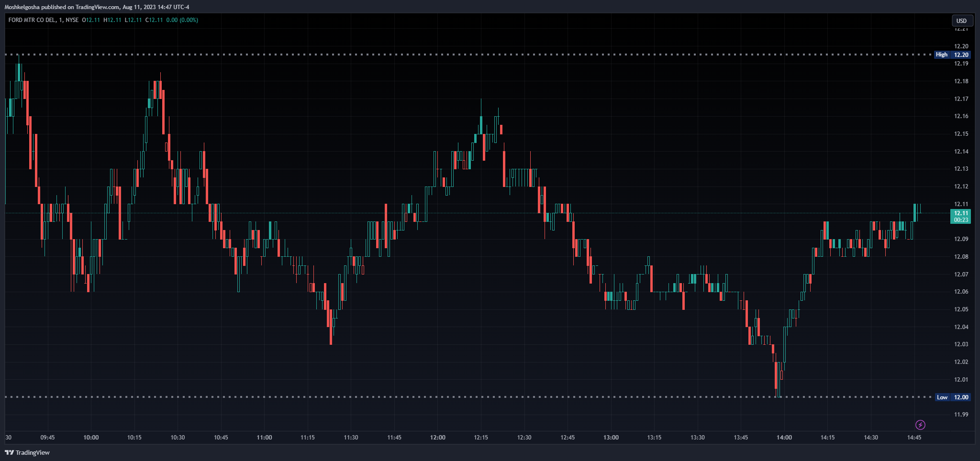Click the TradingView logo at bottom left

pyautogui.click(x=27, y=452)
